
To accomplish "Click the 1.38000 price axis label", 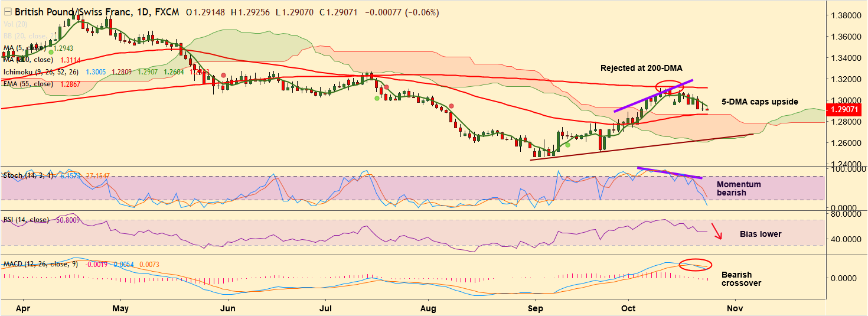I will pos(844,15).
